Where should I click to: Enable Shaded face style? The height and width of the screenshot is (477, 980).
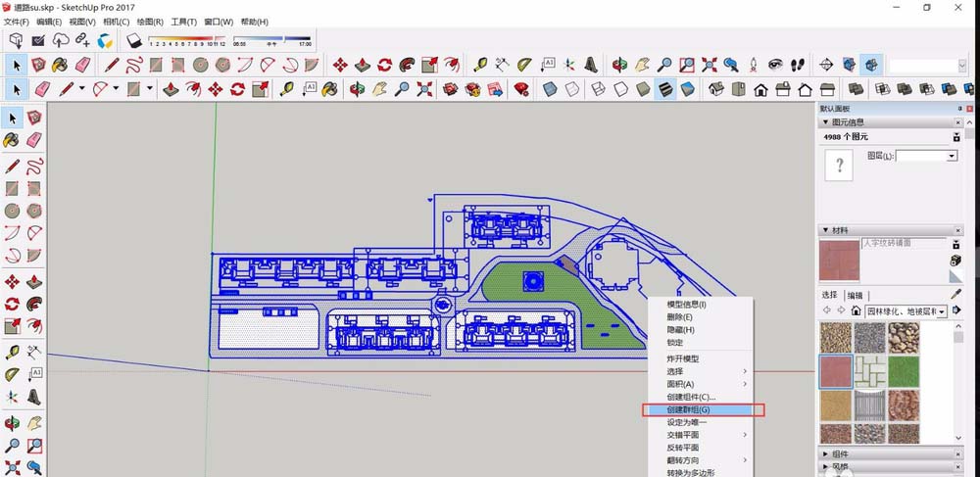[643, 89]
